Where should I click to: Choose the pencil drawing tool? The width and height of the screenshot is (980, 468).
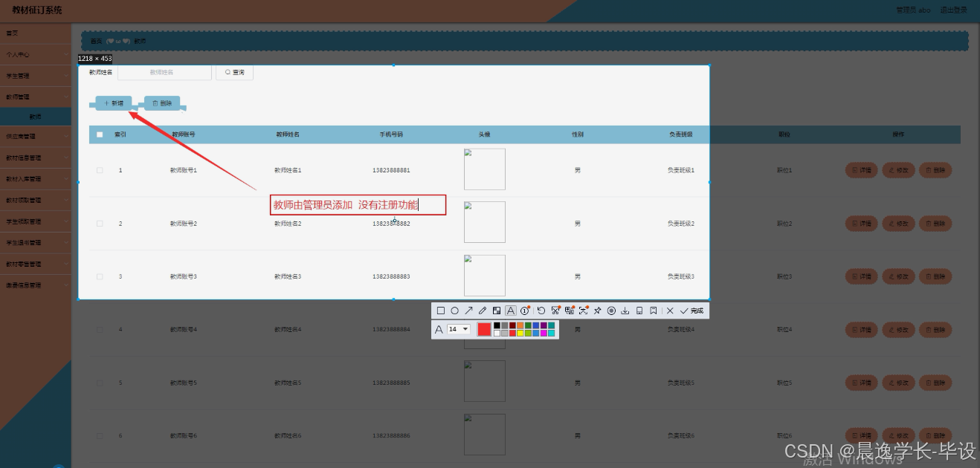tap(483, 310)
